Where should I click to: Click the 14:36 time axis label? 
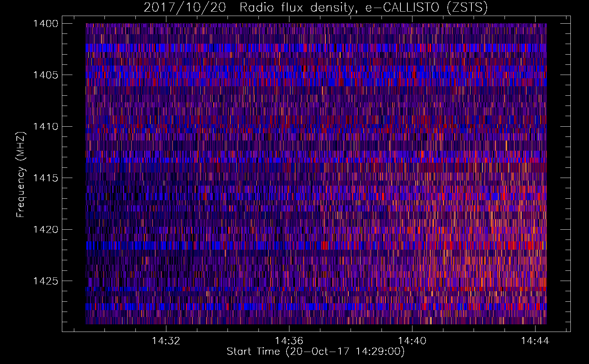[289, 341]
